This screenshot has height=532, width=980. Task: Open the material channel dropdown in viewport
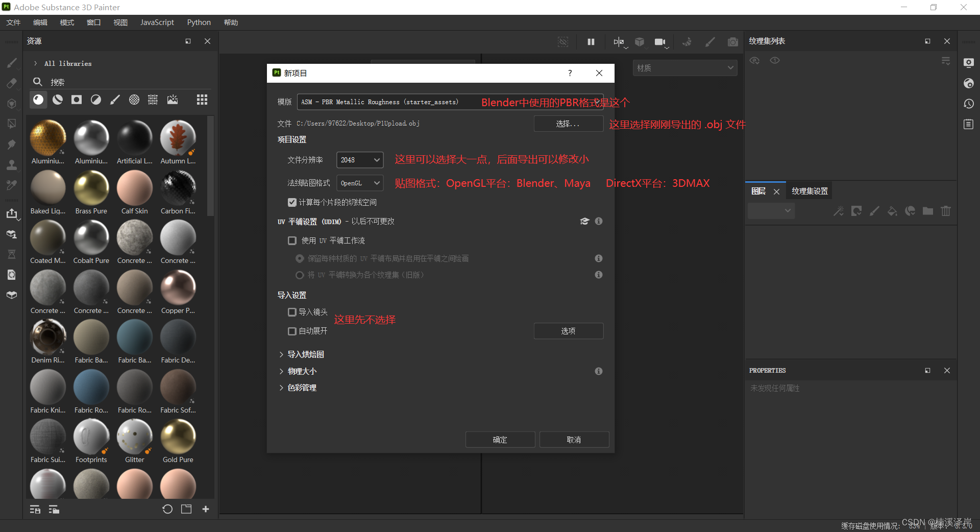tap(685, 67)
